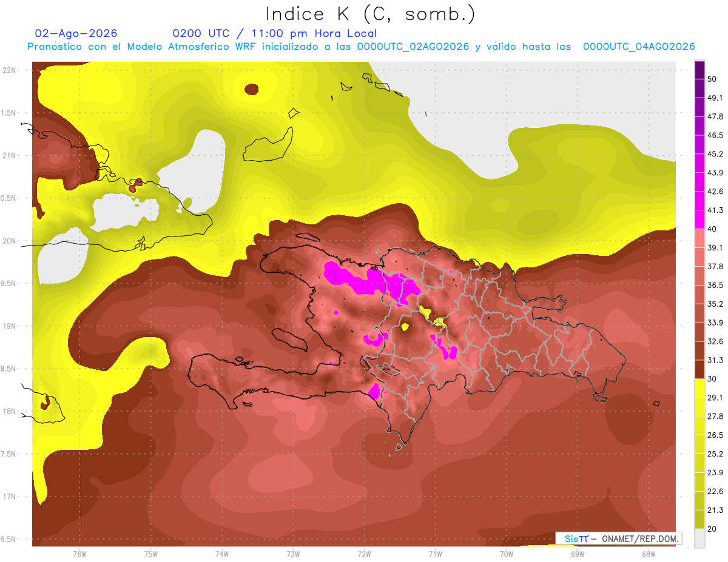This screenshot has width=728, height=562.
Task: Click the dark purple legend band above 50
Action: pos(699,70)
